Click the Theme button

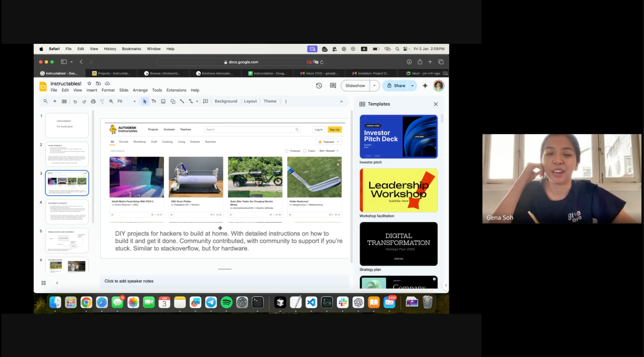tap(270, 101)
